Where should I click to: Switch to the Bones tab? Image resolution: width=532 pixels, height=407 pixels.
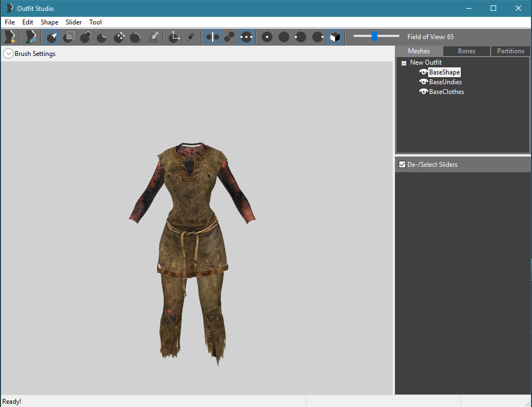467,51
